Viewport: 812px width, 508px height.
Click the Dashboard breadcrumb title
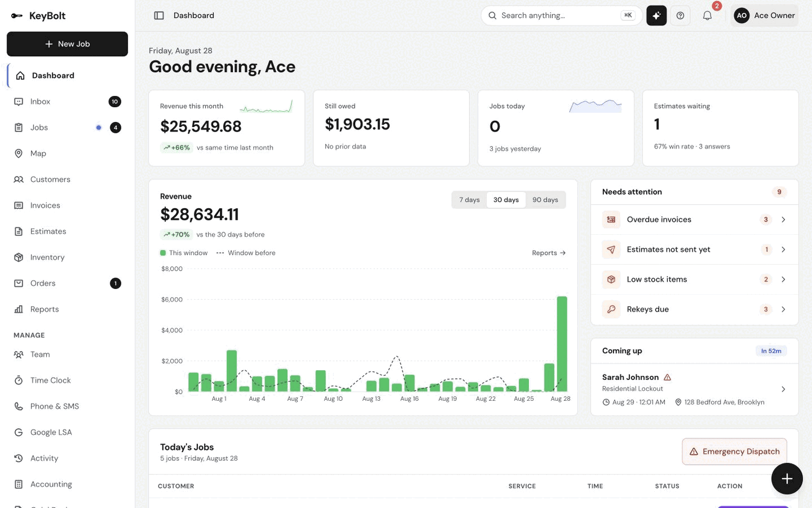click(194, 16)
